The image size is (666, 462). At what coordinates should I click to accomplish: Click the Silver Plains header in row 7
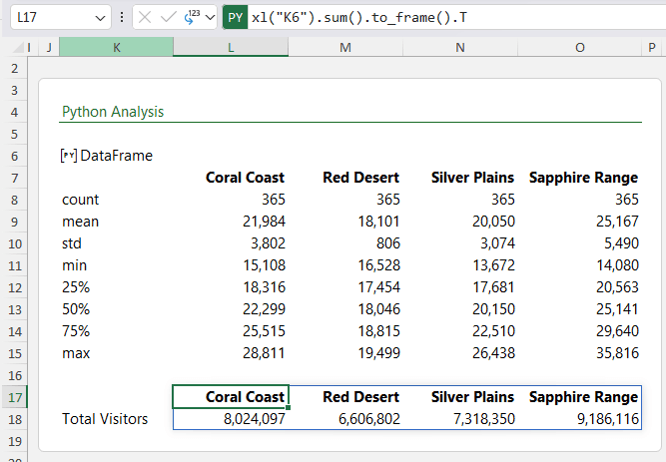tap(473, 177)
